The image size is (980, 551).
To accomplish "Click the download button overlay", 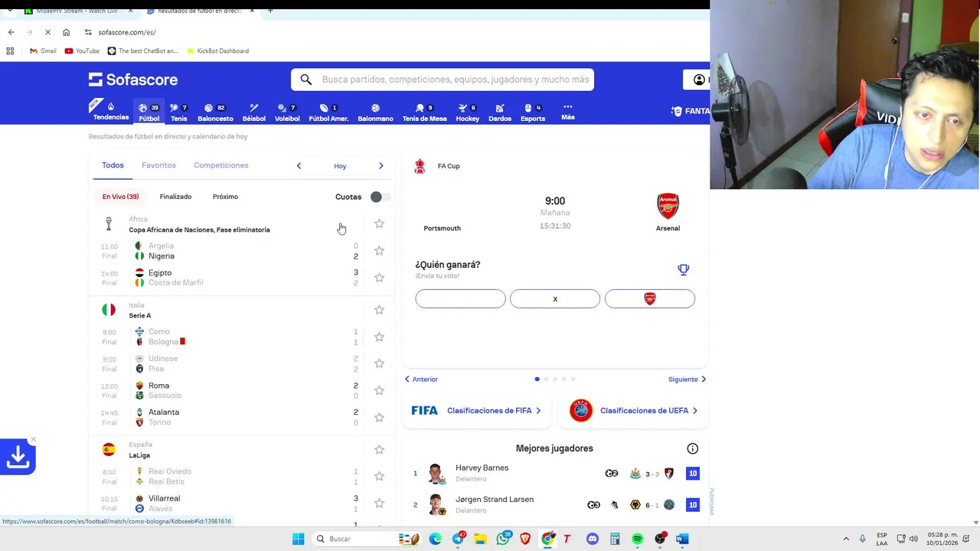I will (18, 458).
